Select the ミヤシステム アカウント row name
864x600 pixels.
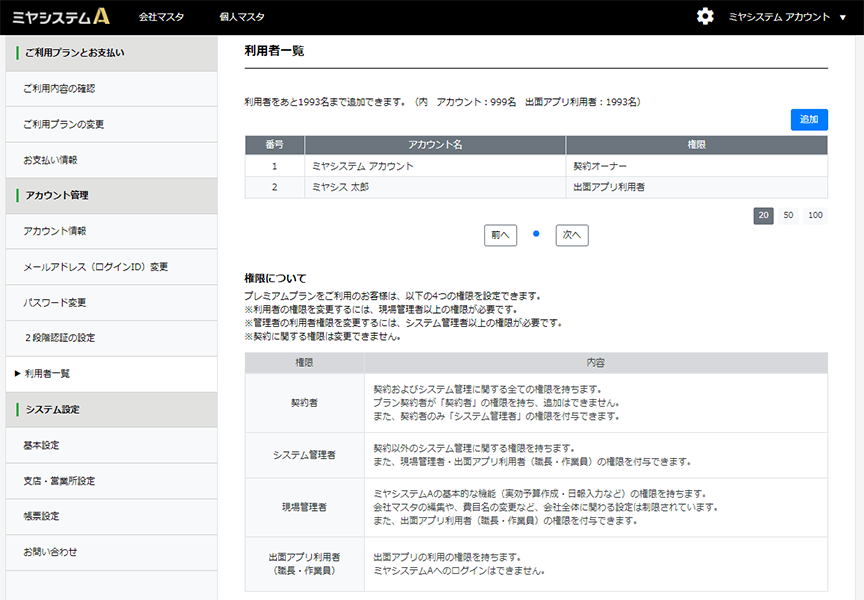[363, 166]
